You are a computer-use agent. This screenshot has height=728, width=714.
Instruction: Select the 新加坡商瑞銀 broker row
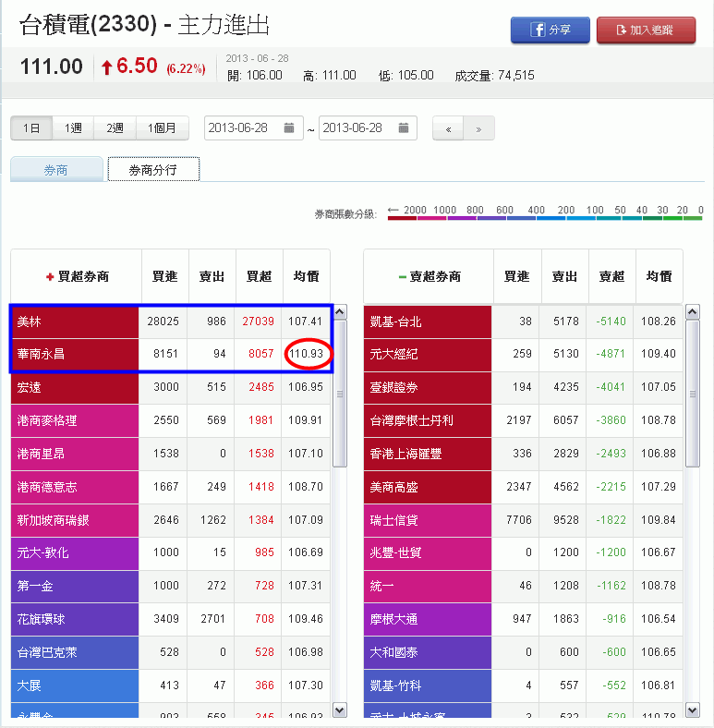pyautogui.click(x=170, y=520)
